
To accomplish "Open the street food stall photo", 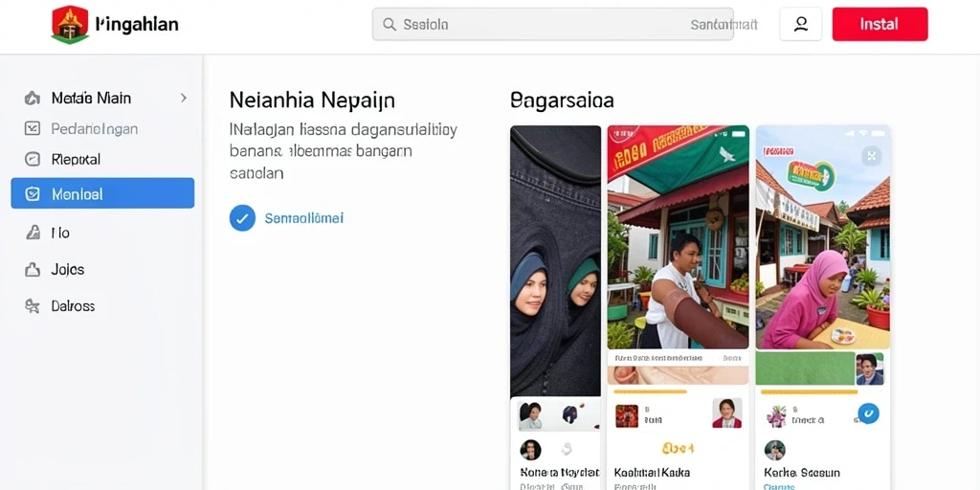I will coord(679,237).
